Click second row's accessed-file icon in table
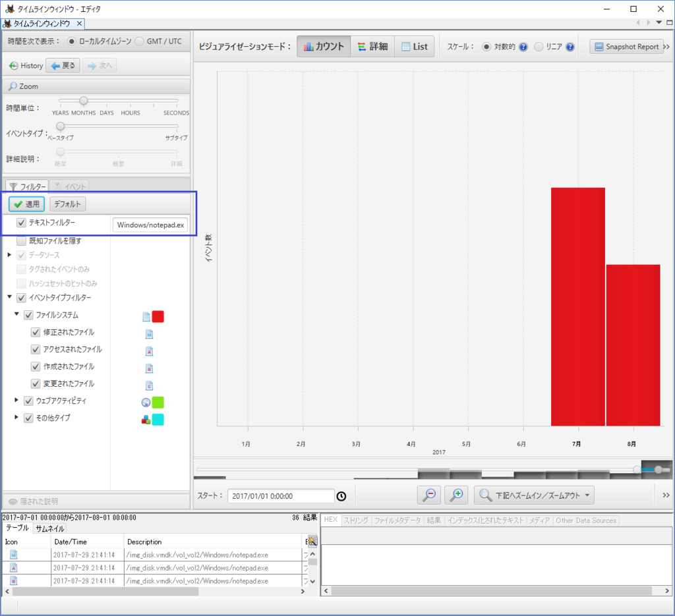 coord(14,568)
